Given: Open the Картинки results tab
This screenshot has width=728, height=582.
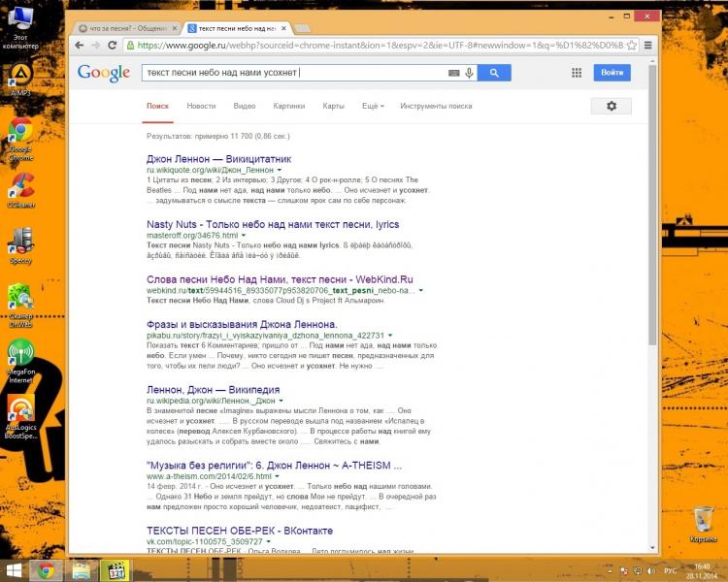Looking at the screenshot, I should point(289,106).
